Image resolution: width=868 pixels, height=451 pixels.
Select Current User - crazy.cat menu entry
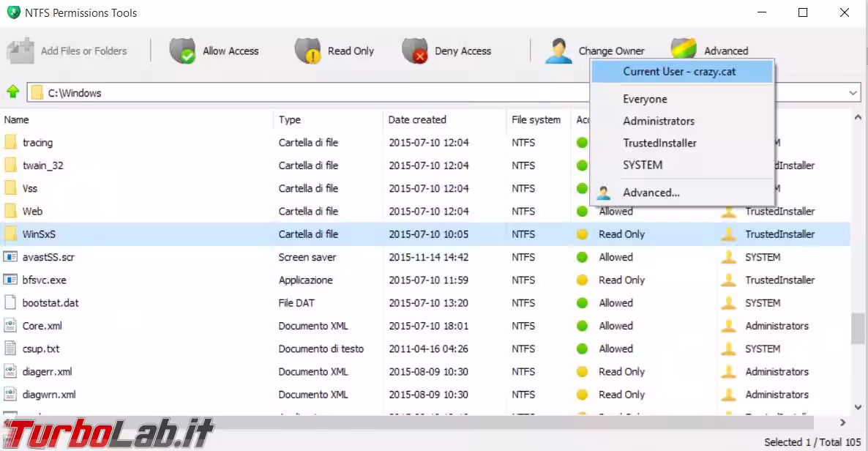coord(679,72)
